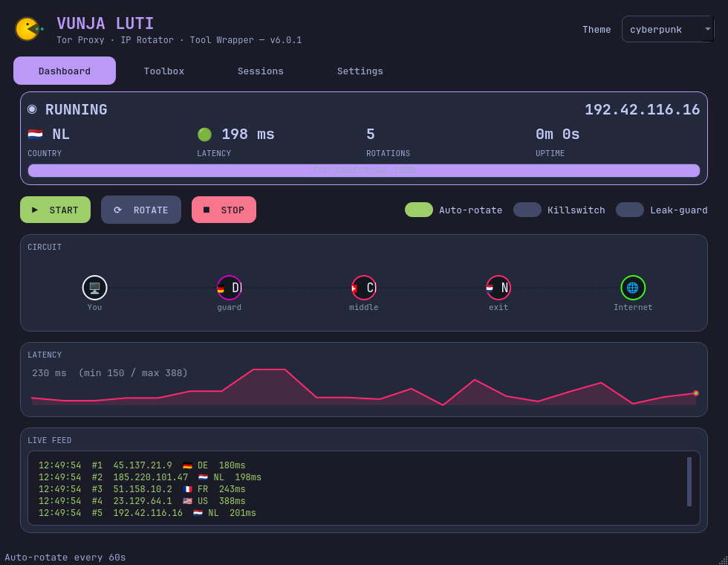
Task: Click the latency graph area
Action: (364, 387)
